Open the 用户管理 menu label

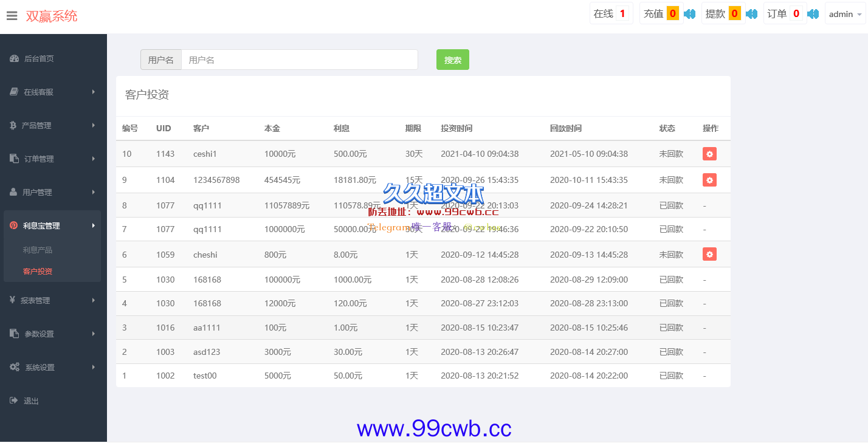37,192
